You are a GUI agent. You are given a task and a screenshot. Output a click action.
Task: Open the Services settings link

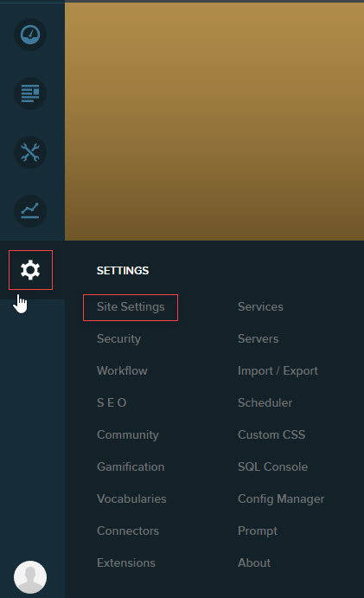[x=260, y=307]
